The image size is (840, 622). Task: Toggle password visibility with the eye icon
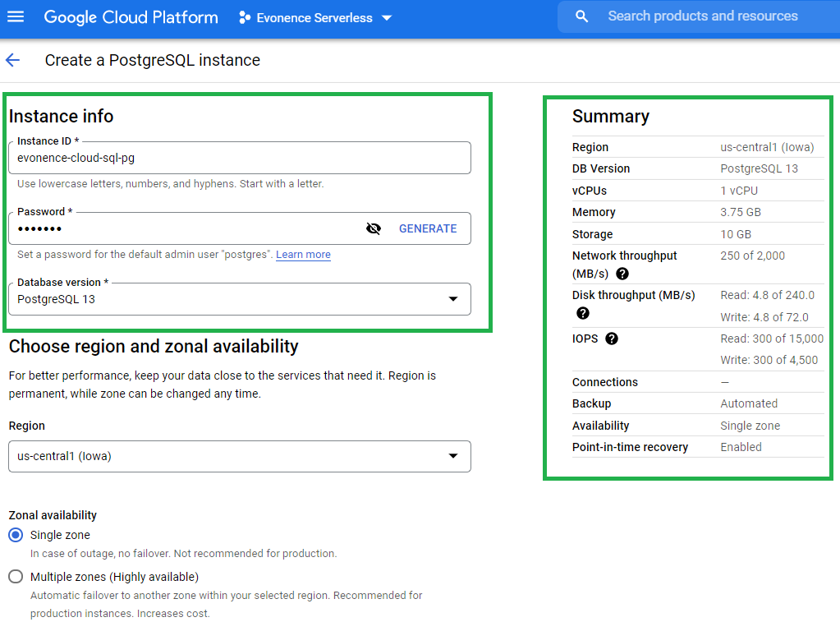coord(374,228)
